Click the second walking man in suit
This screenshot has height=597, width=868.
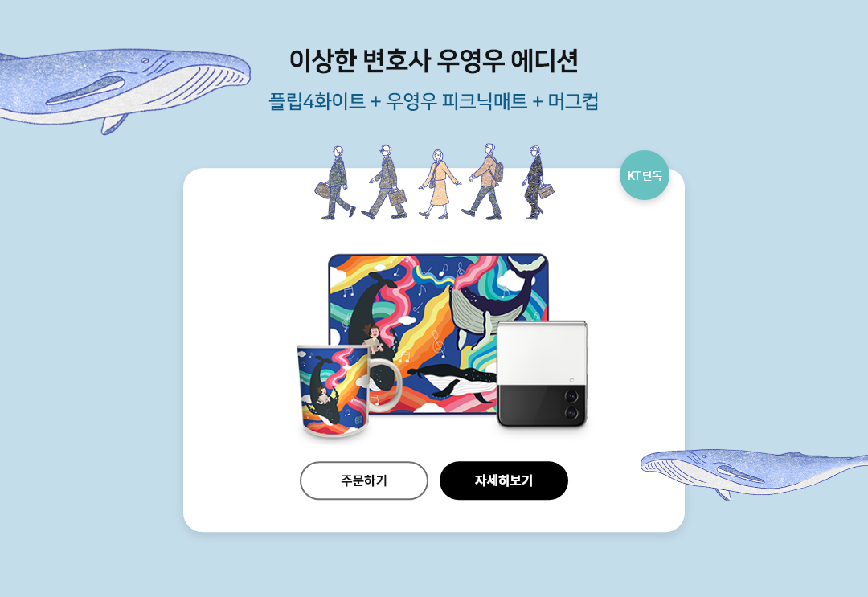386,182
